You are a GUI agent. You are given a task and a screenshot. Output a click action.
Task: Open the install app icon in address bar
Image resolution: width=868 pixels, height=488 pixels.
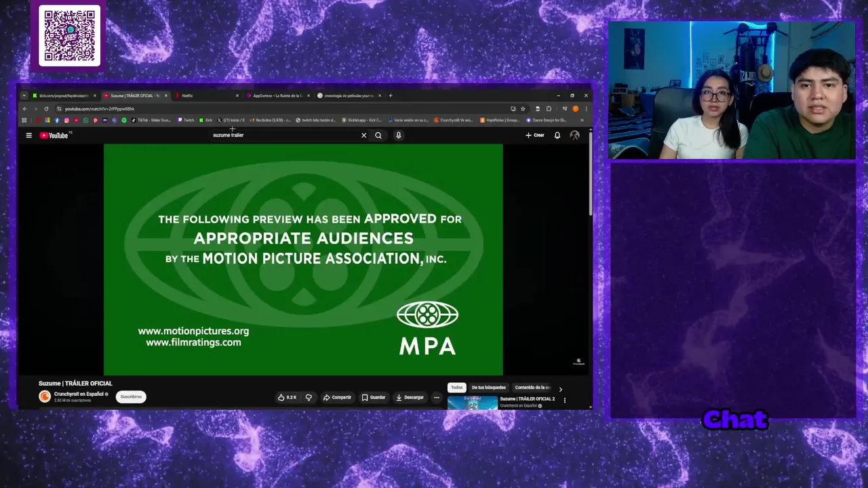[513, 109]
